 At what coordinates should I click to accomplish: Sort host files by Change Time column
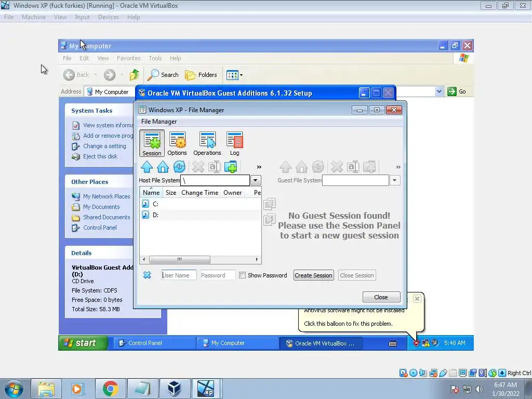point(199,193)
